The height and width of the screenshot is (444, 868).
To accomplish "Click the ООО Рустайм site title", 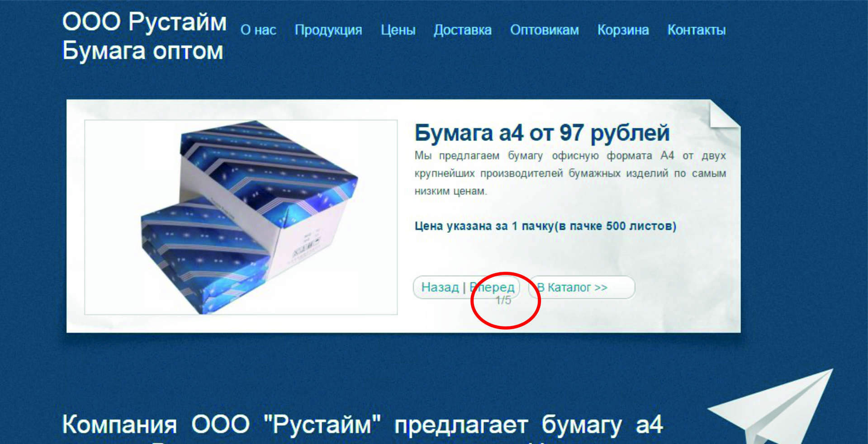I will click(x=144, y=22).
